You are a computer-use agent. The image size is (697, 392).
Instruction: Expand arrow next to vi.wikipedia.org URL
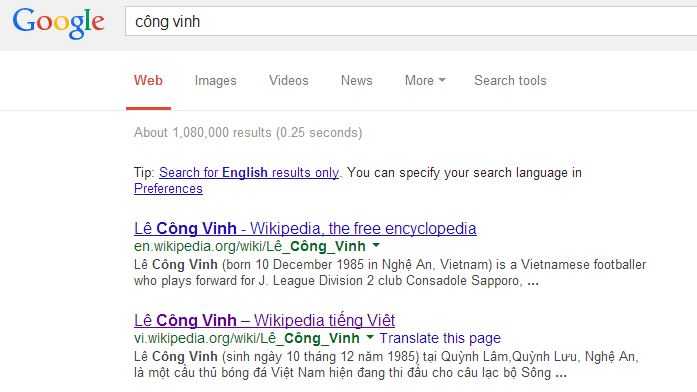click(x=369, y=337)
